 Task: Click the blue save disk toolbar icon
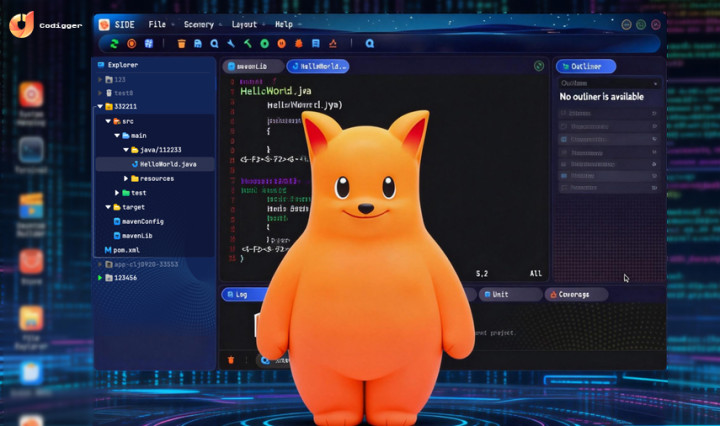198,44
